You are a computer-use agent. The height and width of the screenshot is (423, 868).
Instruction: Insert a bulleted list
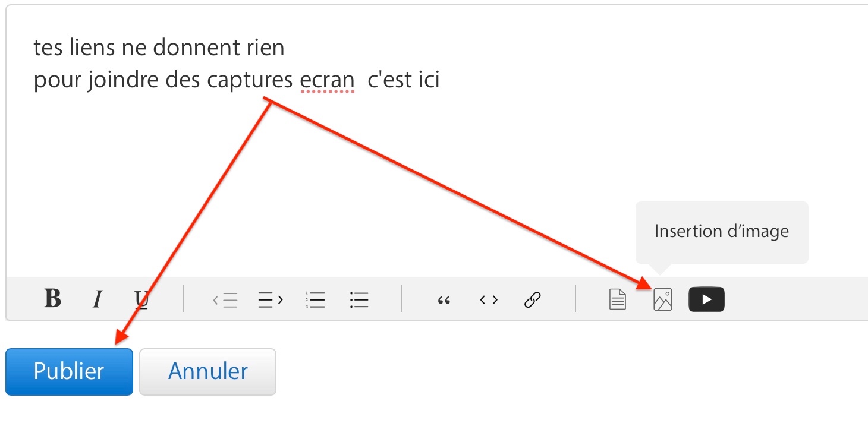360,300
